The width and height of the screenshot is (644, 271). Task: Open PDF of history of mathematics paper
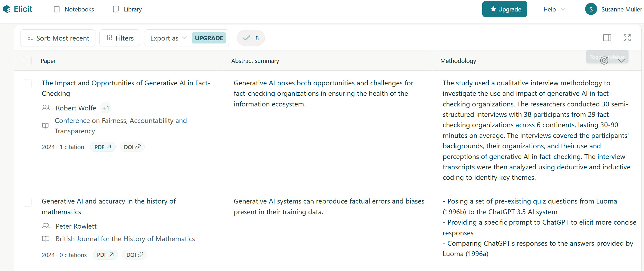tap(105, 255)
